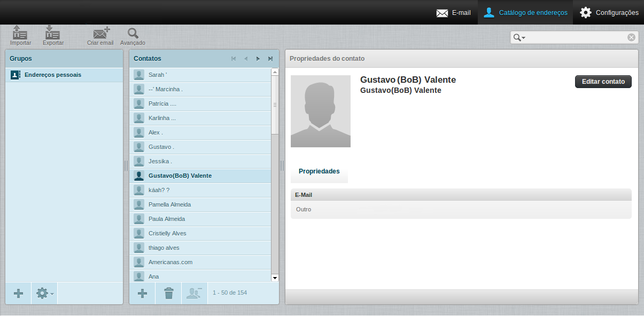Go to previous contacts page
This screenshot has height=316, width=644.
click(x=246, y=59)
